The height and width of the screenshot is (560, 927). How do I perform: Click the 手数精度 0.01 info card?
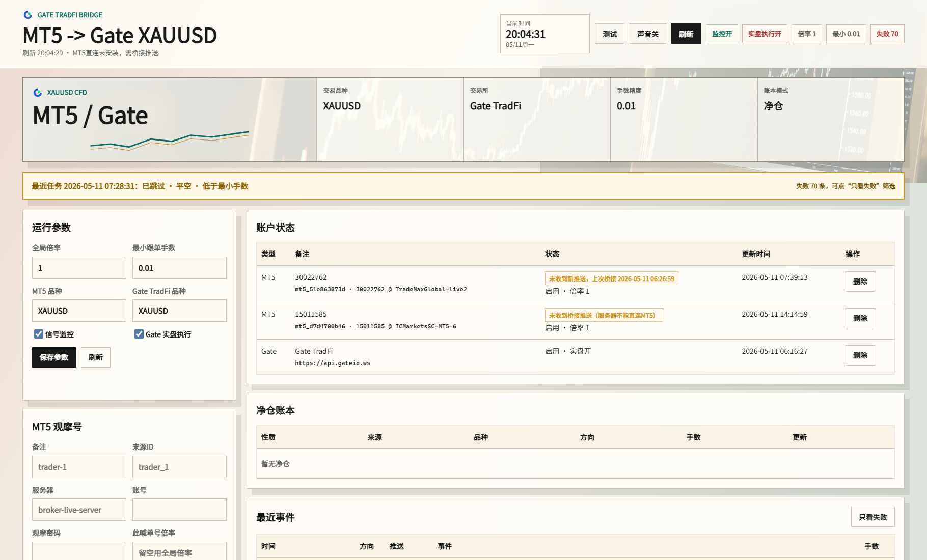tap(684, 120)
